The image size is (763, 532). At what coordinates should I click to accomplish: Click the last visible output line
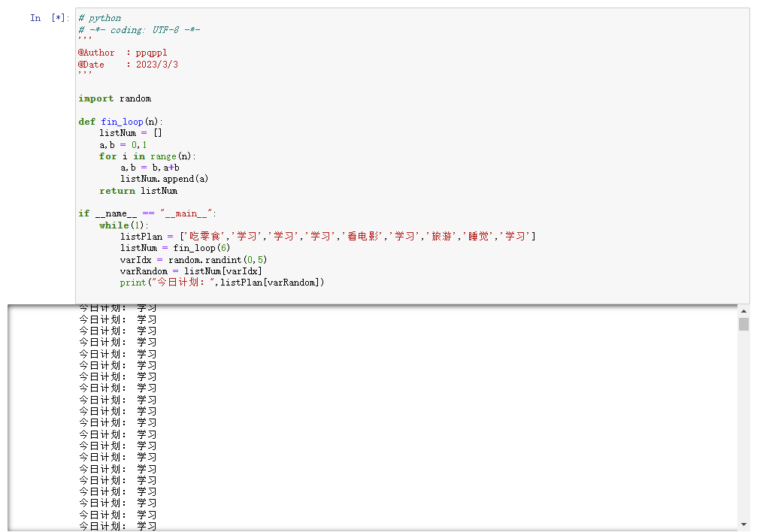pos(114,526)
